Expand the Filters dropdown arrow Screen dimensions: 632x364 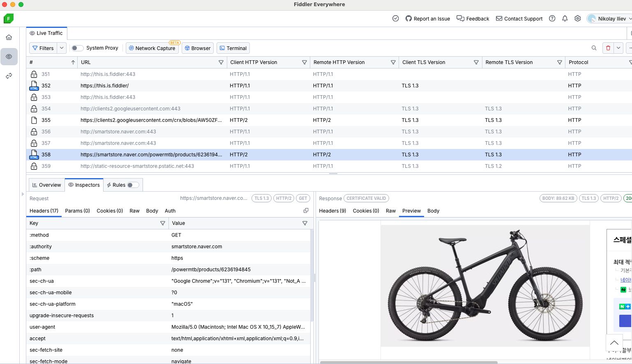[x=62, y=48]
